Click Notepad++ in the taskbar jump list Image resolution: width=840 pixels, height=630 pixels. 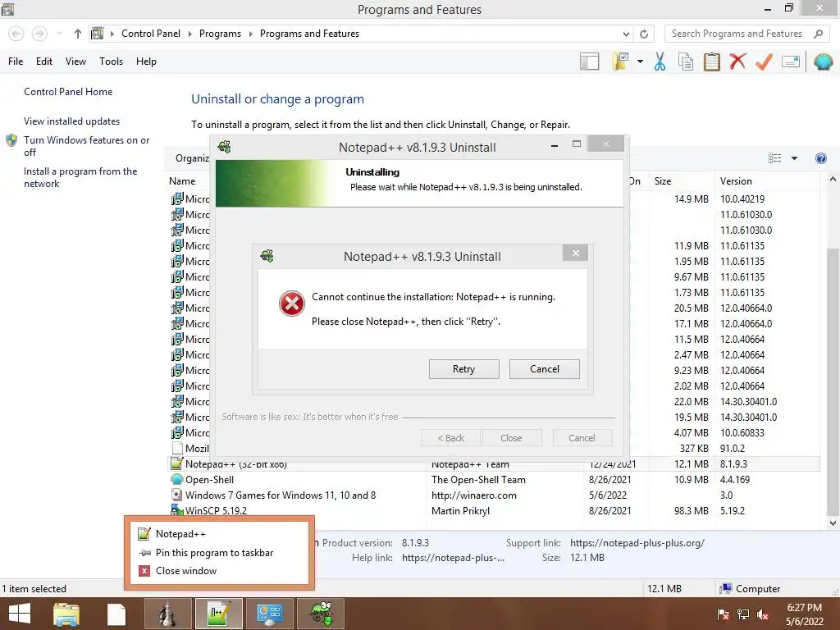tap(218, 533)
